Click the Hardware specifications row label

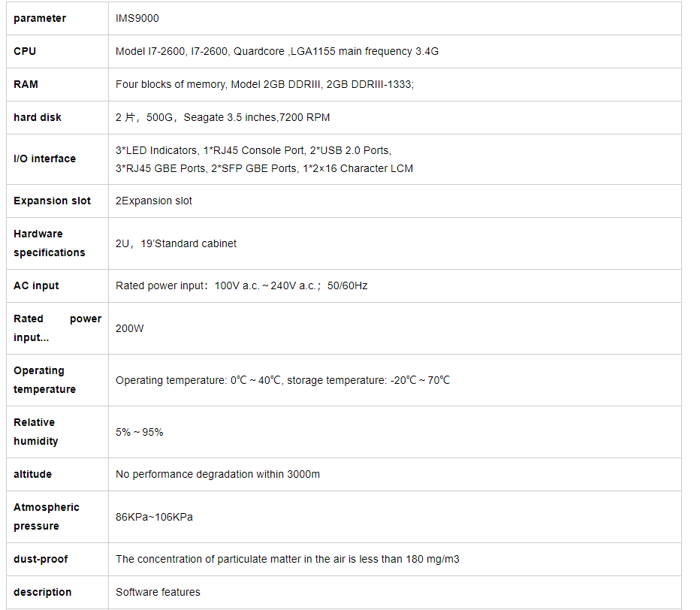[x=49, y=243]
